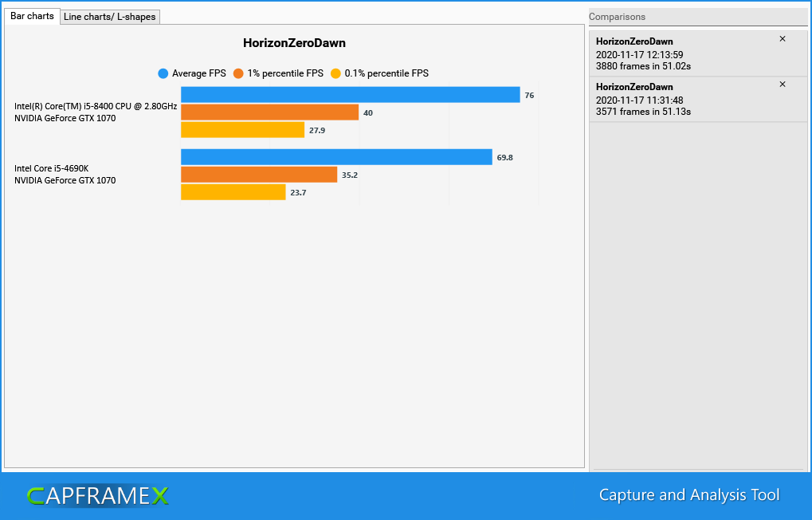Click the blue 76 average FPS bar
812x520 pixels.
click(x=351, y=95)
